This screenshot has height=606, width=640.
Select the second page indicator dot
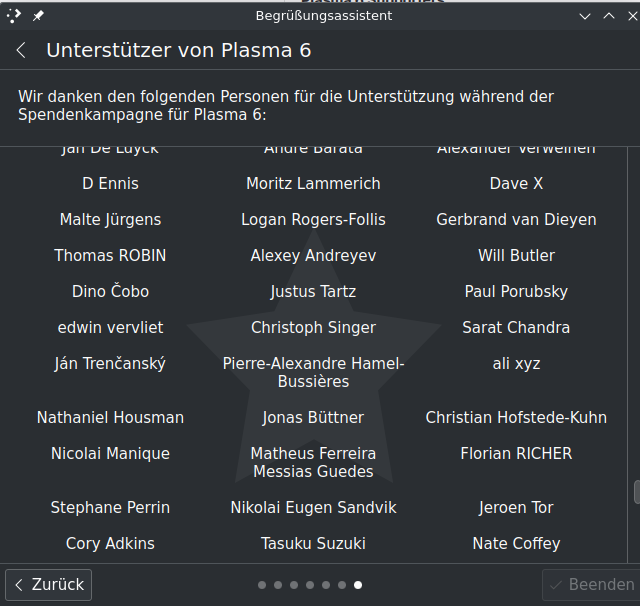278,585
